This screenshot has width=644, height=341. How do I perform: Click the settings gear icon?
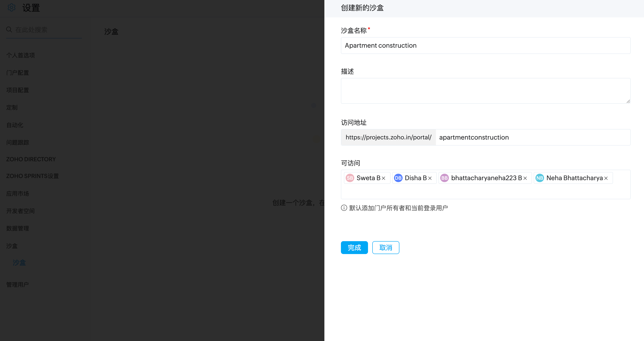pyautogui.click(x=12, y=8)
